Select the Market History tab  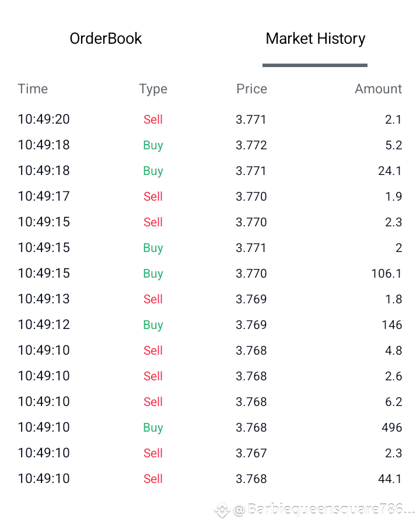[x=315, y=38]
